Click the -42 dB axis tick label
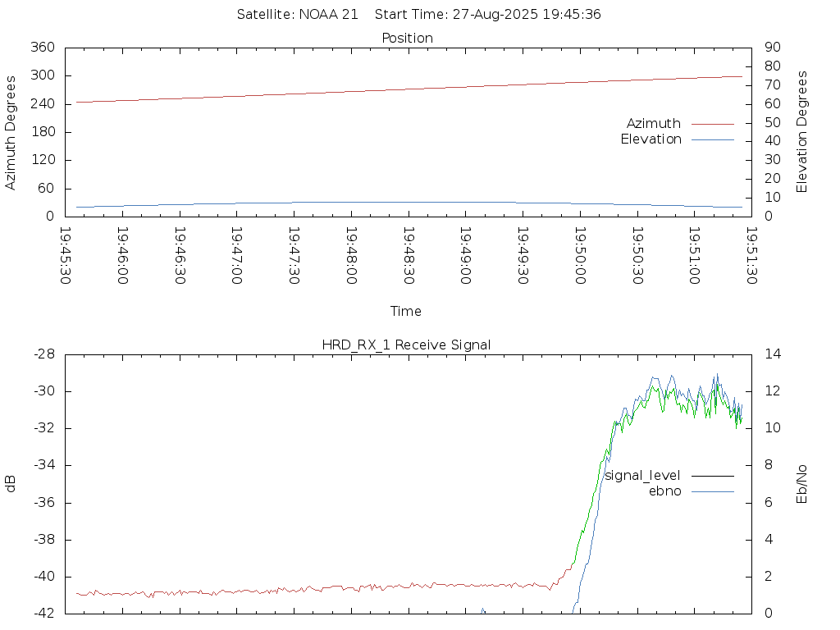840x630 pixels. pos(44,614)
